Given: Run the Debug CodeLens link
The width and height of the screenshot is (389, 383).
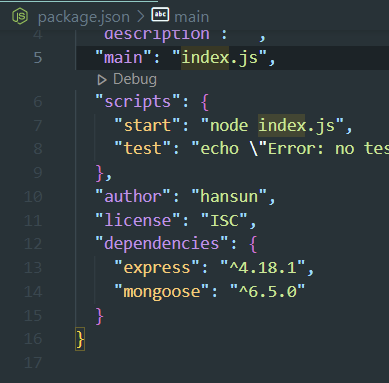Looking at the screenshot, I should pyautogui.click(x=135, y=79).
